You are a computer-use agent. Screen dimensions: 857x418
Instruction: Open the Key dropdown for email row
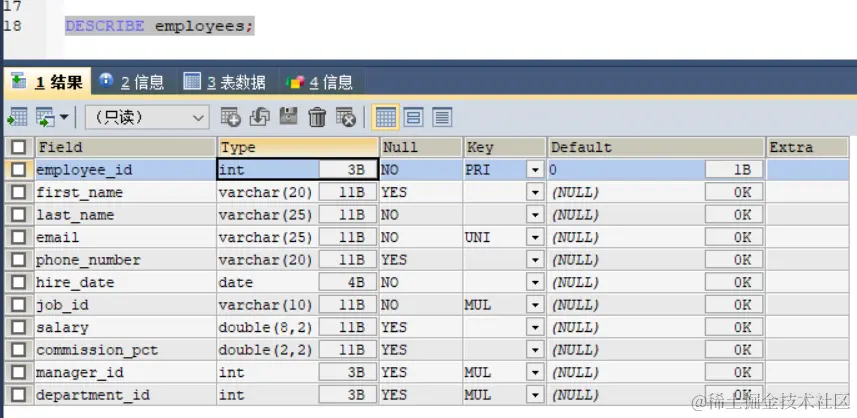click(535, 237)
